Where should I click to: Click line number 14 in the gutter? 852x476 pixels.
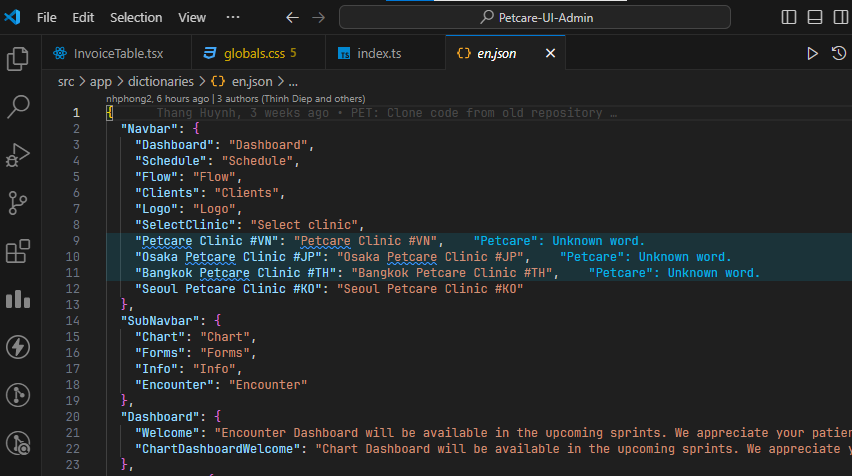73,321
